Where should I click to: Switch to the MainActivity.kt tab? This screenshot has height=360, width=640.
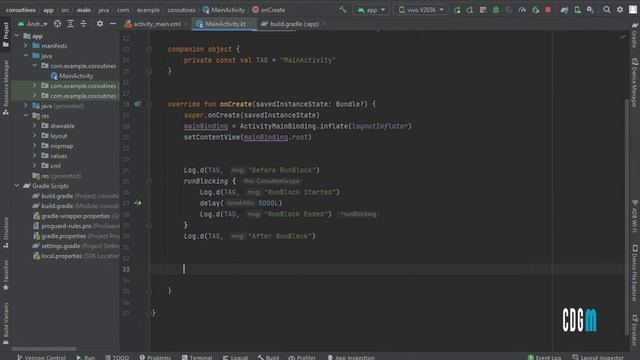[223, 24]
